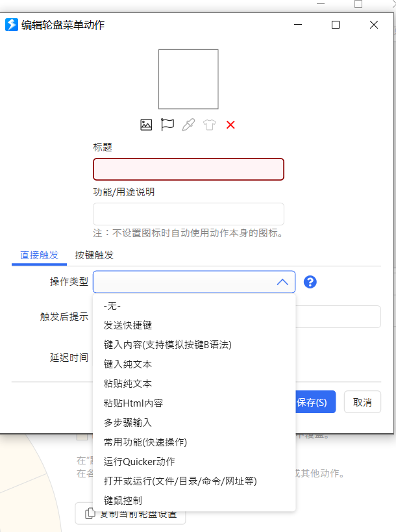Click the copy icon on the bottom button

pyautogui.click(x=90, y=514)
